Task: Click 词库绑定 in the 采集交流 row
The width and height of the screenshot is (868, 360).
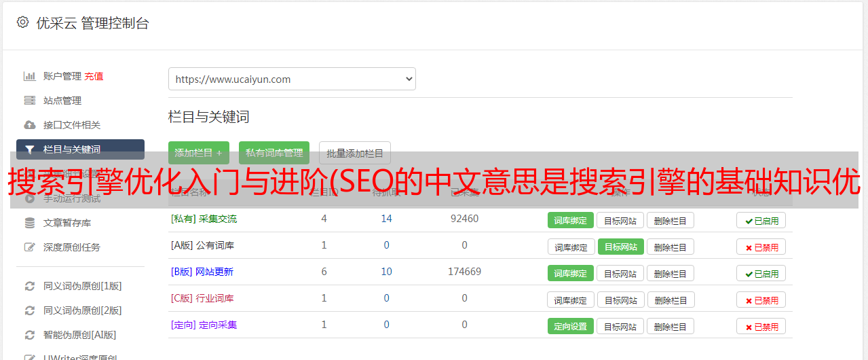Action: tap(571, 220)
